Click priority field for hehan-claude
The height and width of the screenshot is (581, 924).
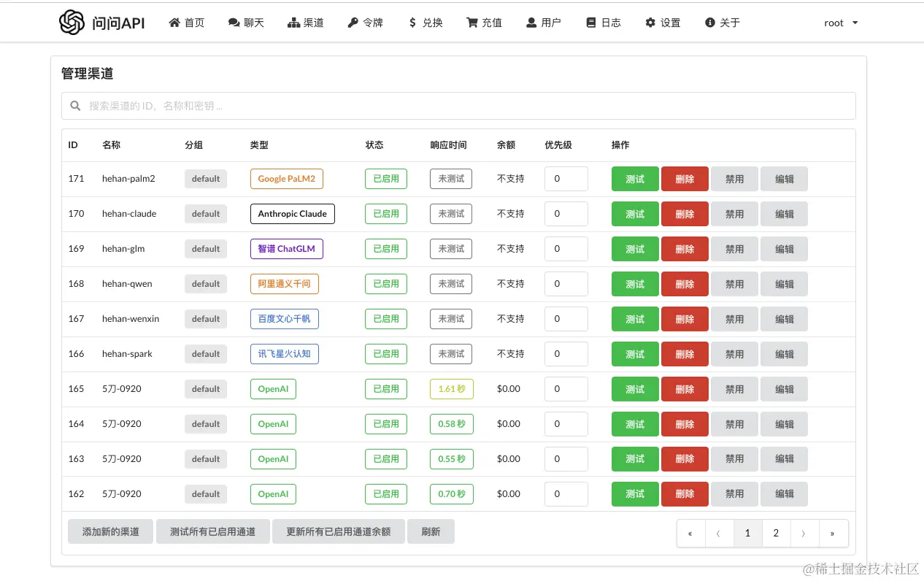point(566,214)
